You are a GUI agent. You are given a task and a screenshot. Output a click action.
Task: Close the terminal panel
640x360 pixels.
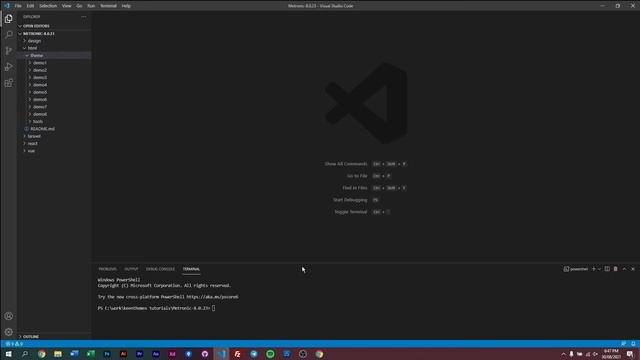point(633,269)
